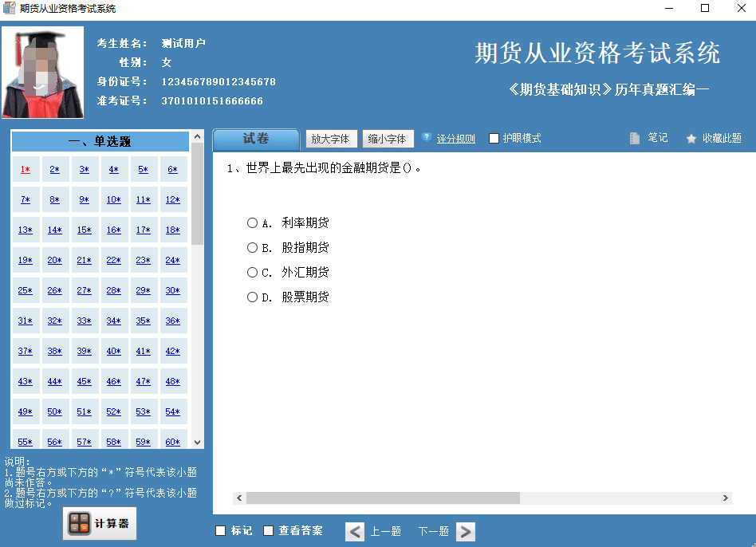Choose option C 外汇期货

tap(252, 272)
